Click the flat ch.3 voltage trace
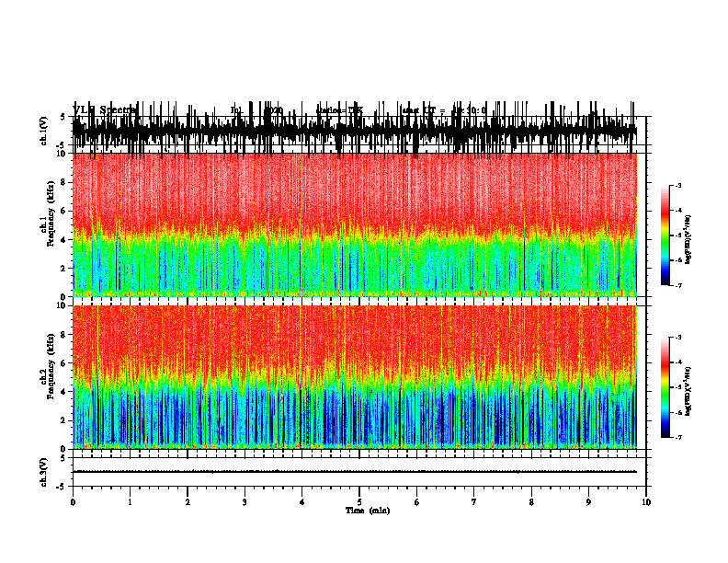The width and height of the screenshot is (728, 563). point(354,472)
